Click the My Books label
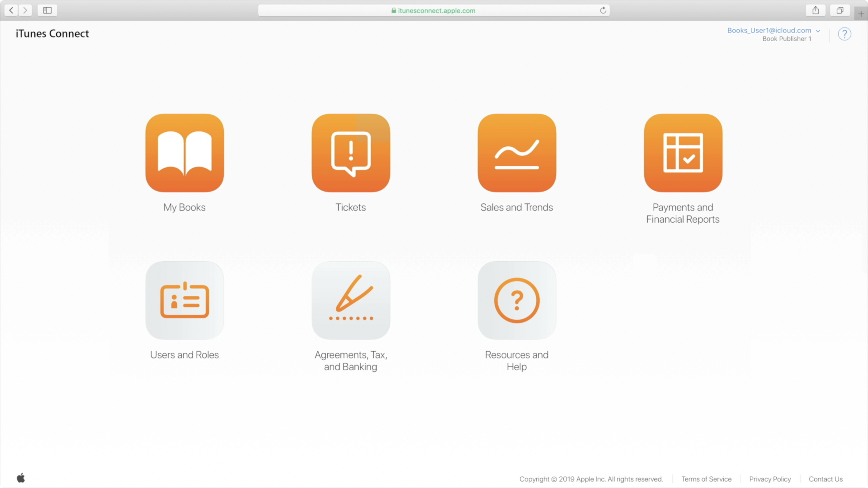 184,207
